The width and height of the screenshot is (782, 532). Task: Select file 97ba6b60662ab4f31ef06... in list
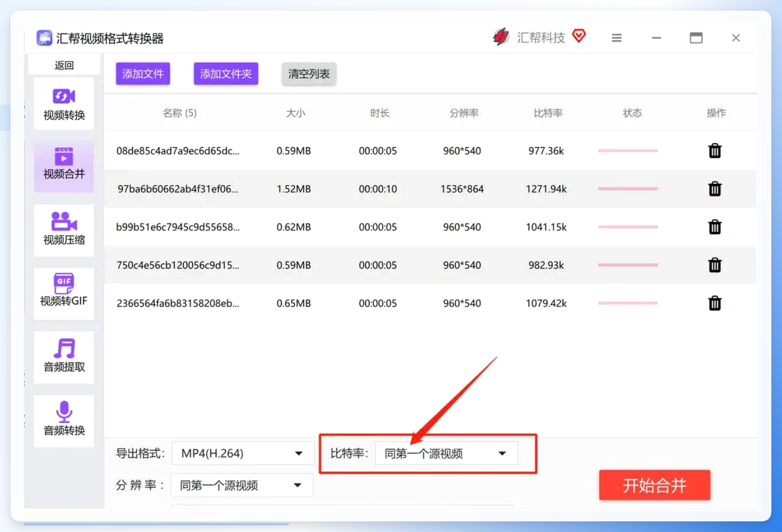point(178,189)
